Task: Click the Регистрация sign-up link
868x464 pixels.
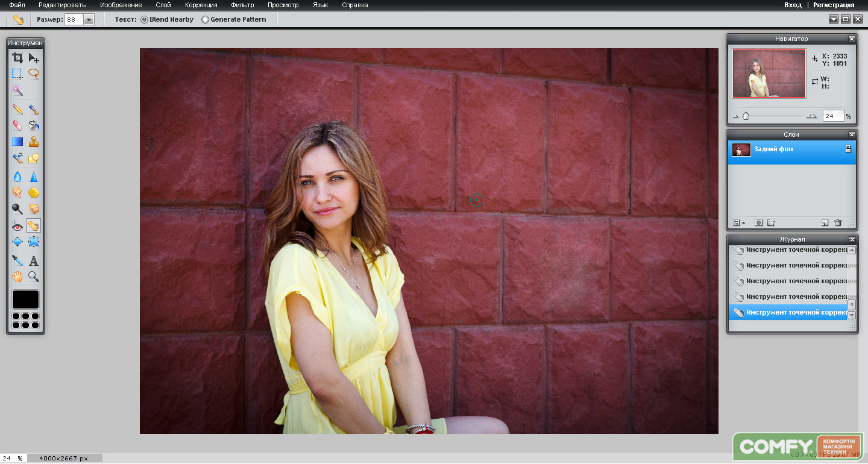Action: (834, 5)
